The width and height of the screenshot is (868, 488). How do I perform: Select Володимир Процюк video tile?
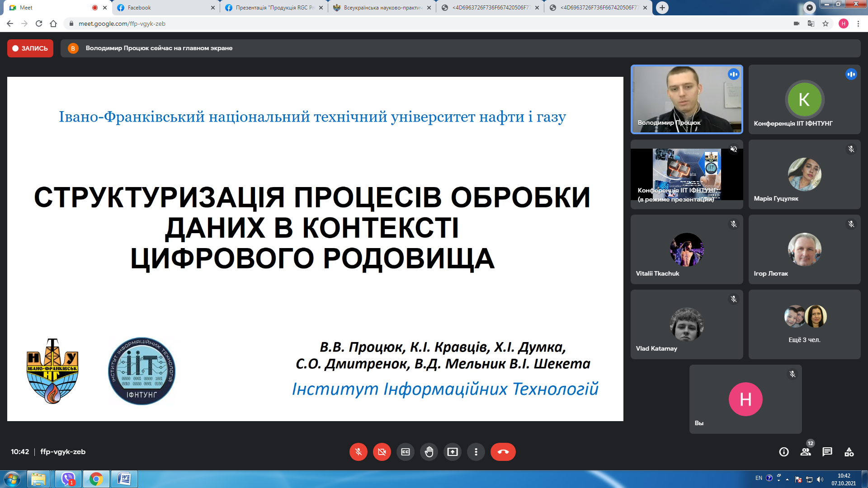coord(686,99)
